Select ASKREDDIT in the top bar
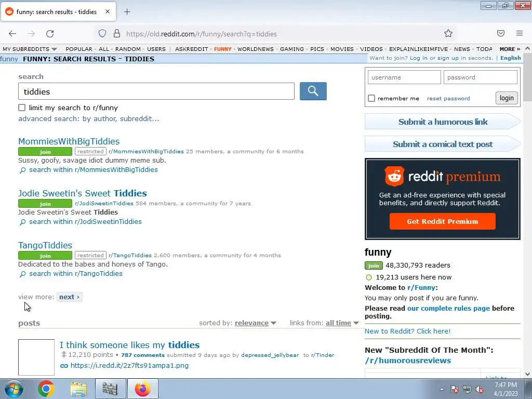 pyautogui.click(x=191, y=49)
